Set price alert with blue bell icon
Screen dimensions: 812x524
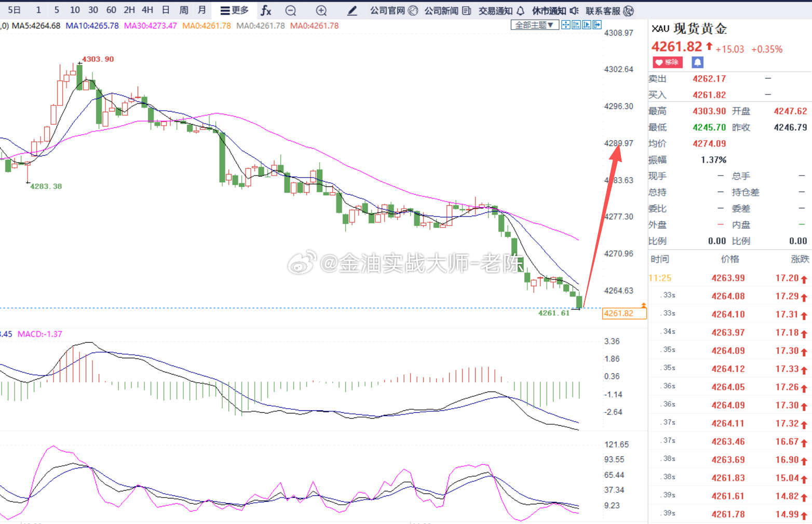(x=698, y=62)
